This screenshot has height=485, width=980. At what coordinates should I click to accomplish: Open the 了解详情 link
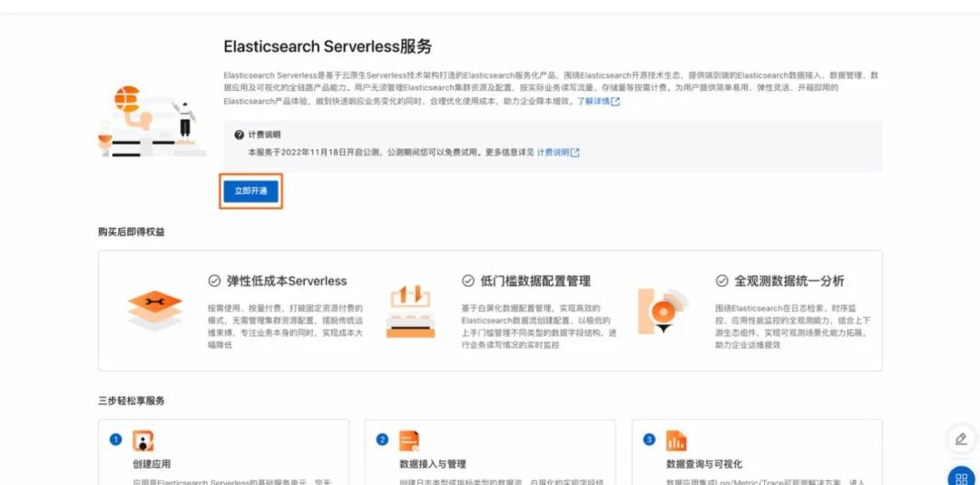pyautogui.click(x=593, y=102)
